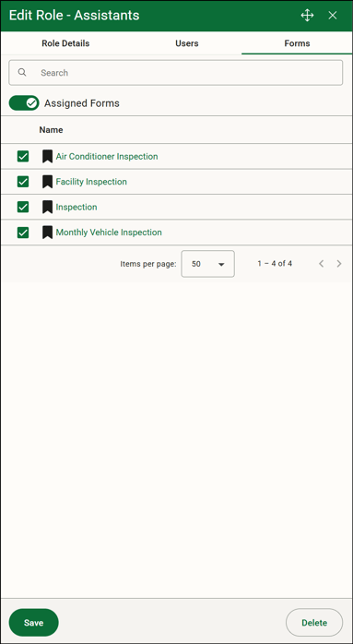
Task: Click bookmark icon beside Monthly Vehicle Inspection
Action: [48, 233]
